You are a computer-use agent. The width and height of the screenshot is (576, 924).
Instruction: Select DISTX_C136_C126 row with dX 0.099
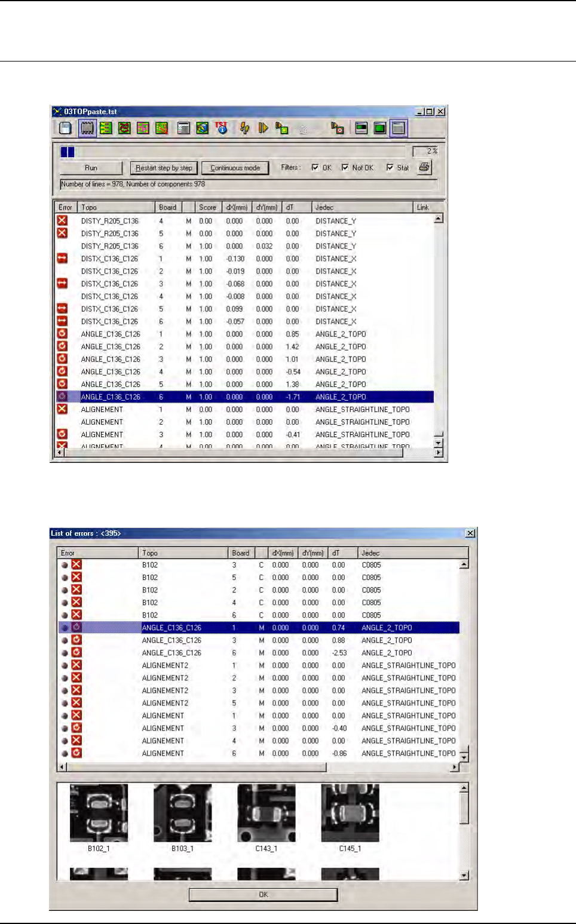click(245, 309)
